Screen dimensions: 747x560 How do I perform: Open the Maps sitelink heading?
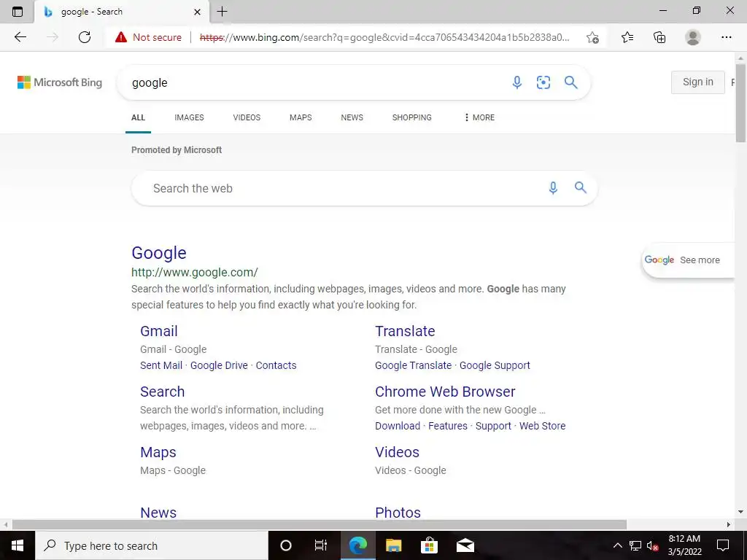coord(158,452)
